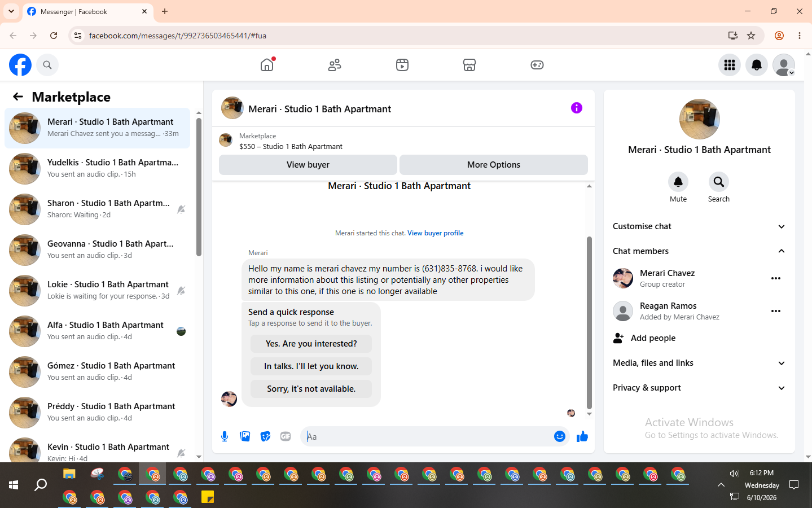812x508 pixels.
Task: Open Lokie Studio 1 Bath conversation
Action: pyautogui.click(x=97, y=291)
